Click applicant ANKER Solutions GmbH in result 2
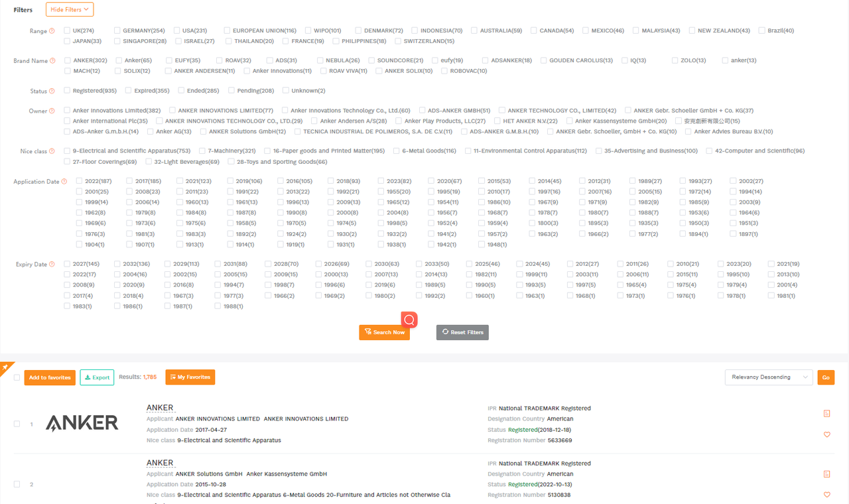This screenshot has height=504, width=849. coord(209,474)
